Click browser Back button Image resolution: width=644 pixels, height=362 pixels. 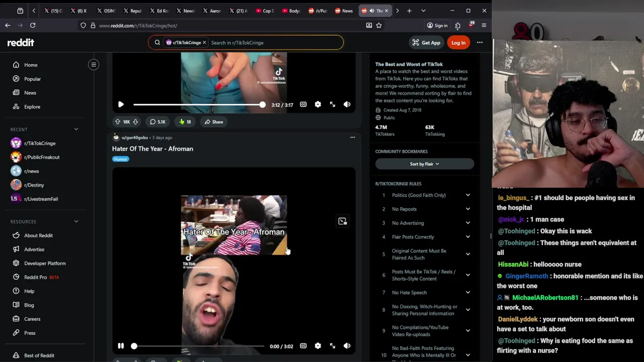[8, 25]
